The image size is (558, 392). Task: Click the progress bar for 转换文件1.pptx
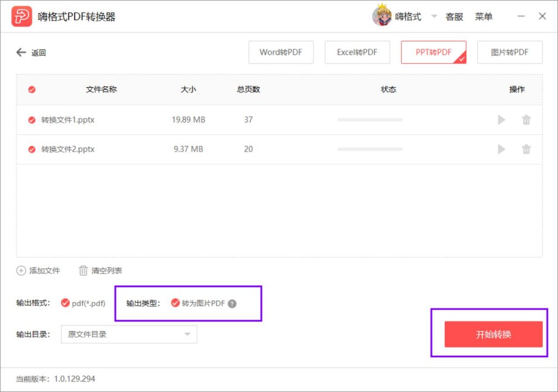[370, 120]
